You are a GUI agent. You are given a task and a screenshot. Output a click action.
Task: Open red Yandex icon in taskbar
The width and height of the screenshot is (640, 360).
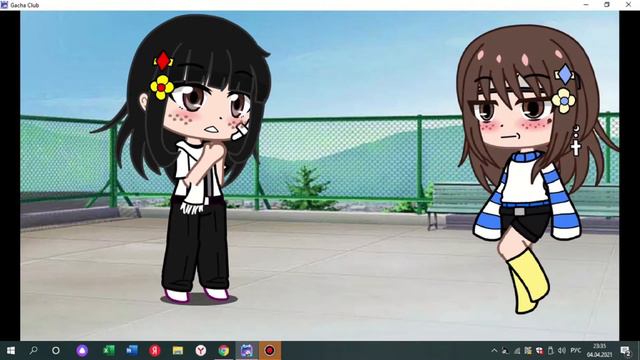click(x=155, y=351)
